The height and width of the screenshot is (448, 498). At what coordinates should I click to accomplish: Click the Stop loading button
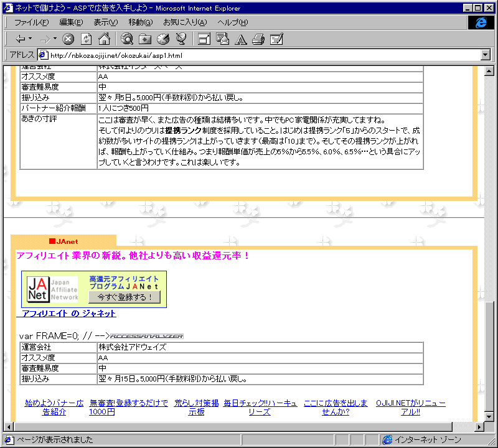click(x=68, y=39)
